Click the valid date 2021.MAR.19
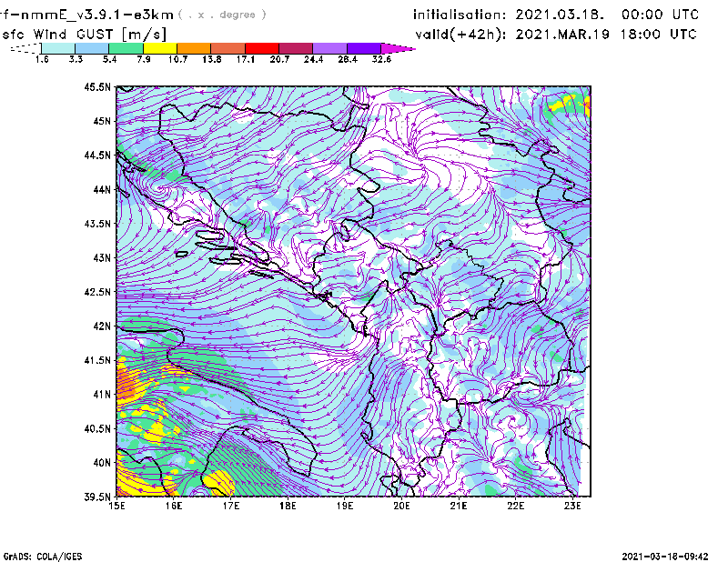 coord(562,35)
